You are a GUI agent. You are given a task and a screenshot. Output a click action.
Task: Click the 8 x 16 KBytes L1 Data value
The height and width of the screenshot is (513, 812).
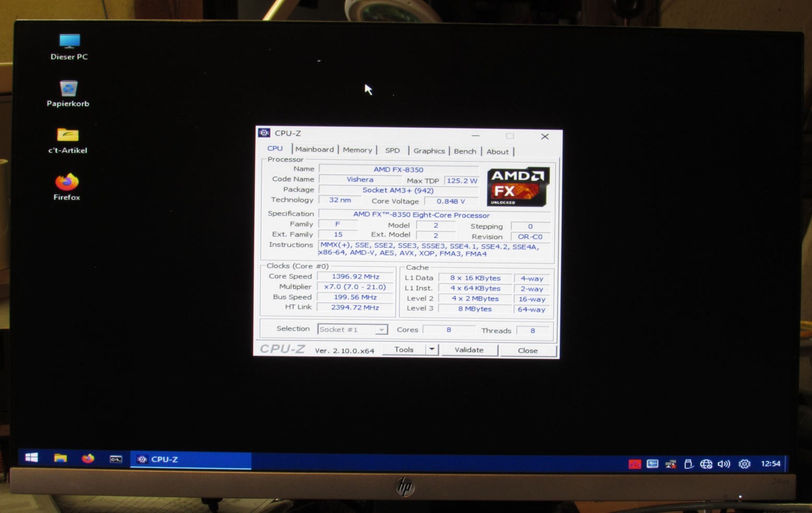click(475, 278)
